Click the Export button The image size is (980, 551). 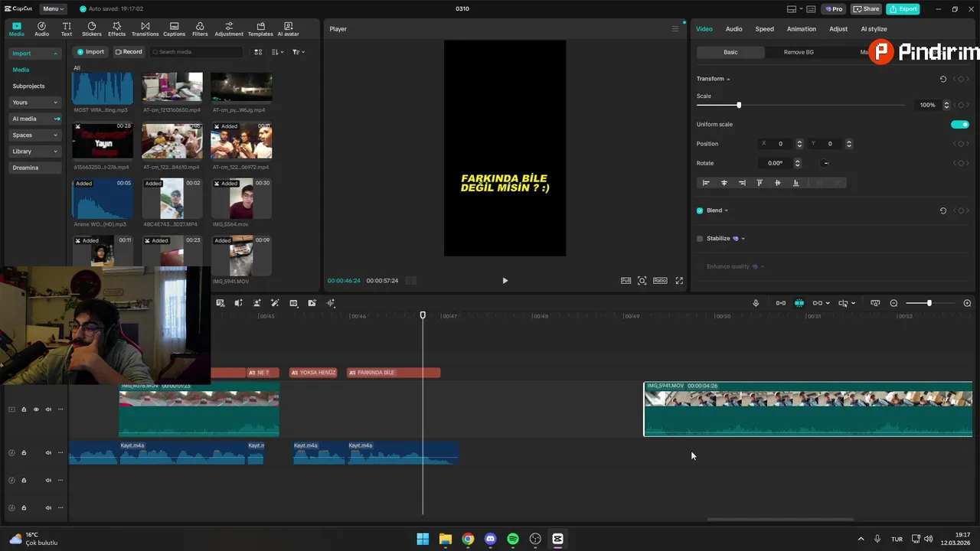903,9
